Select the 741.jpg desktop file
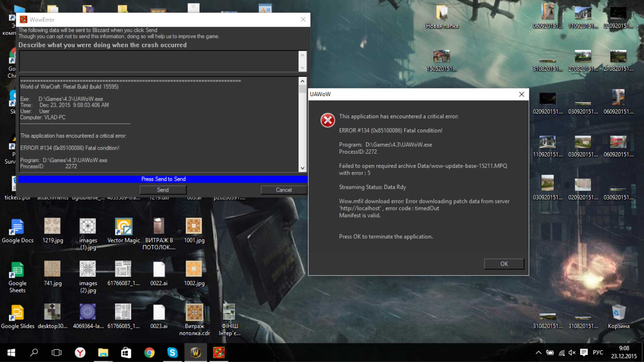The image size is (644, 362). (53, 274)
